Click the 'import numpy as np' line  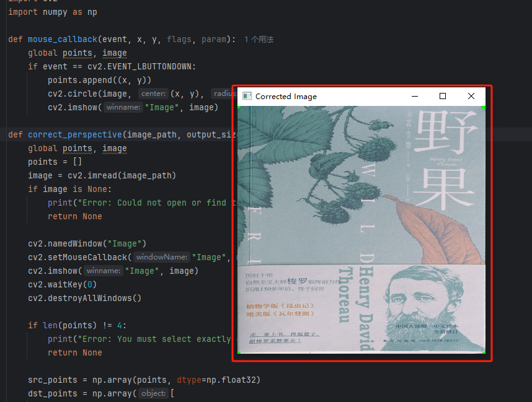[x=53, y=12]
